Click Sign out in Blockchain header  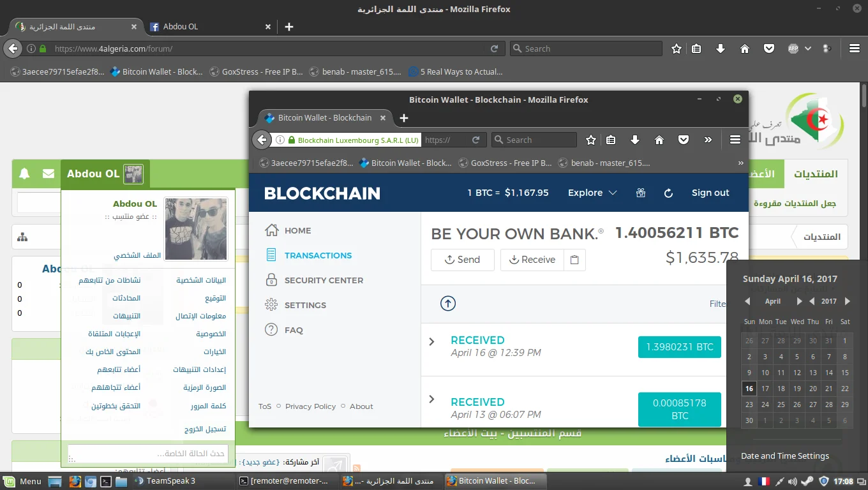click(710, 193)
